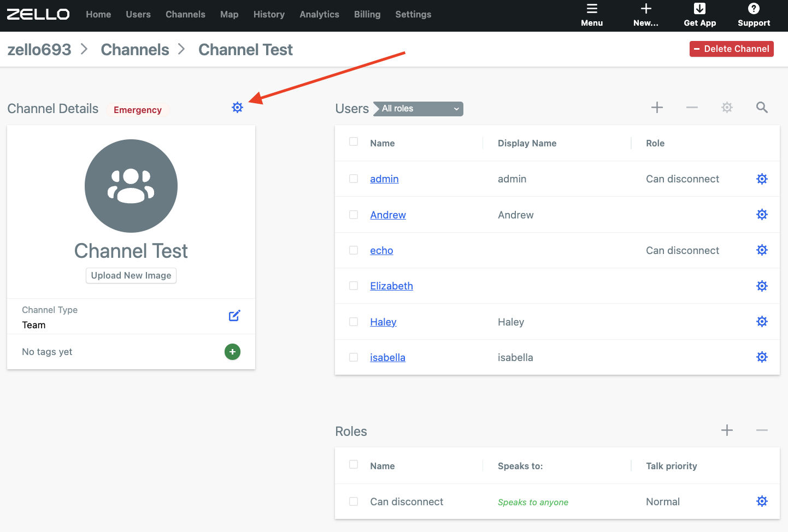This screenshot has height=532, width=788.
Task: Open the All roles dropdown
Action: coord(419,109)
